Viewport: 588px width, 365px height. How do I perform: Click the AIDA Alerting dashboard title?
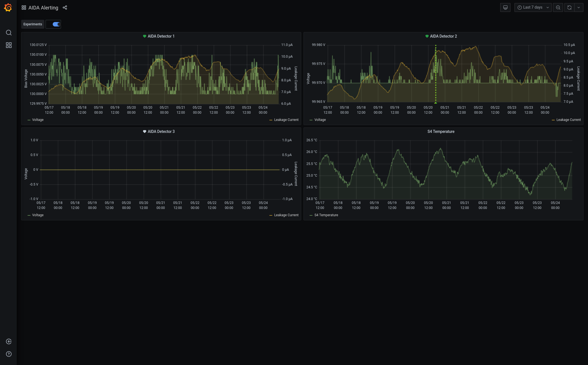(43, 8)
